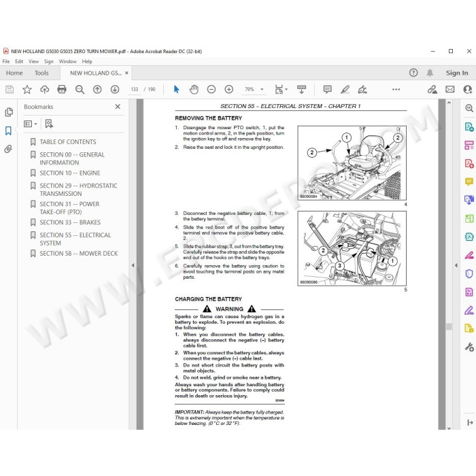
Task: Bookmark file with the star icon
Action: (x=27, y=89)
